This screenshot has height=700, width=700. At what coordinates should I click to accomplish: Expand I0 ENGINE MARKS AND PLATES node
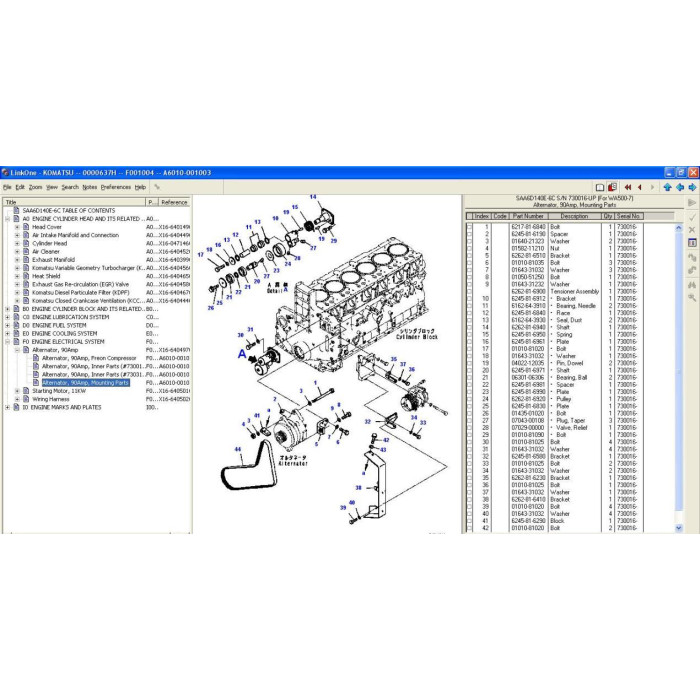coord(7,407)
